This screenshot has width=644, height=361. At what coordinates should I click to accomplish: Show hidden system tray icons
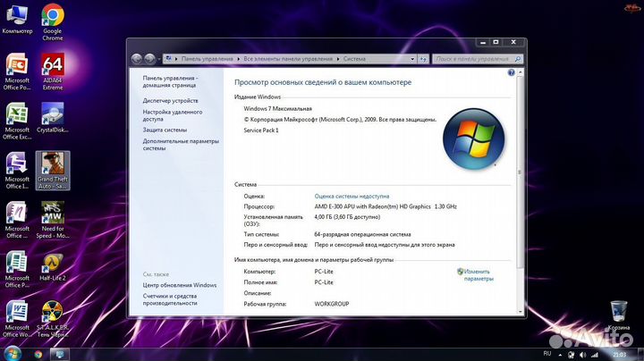click(x=560, y=355)
